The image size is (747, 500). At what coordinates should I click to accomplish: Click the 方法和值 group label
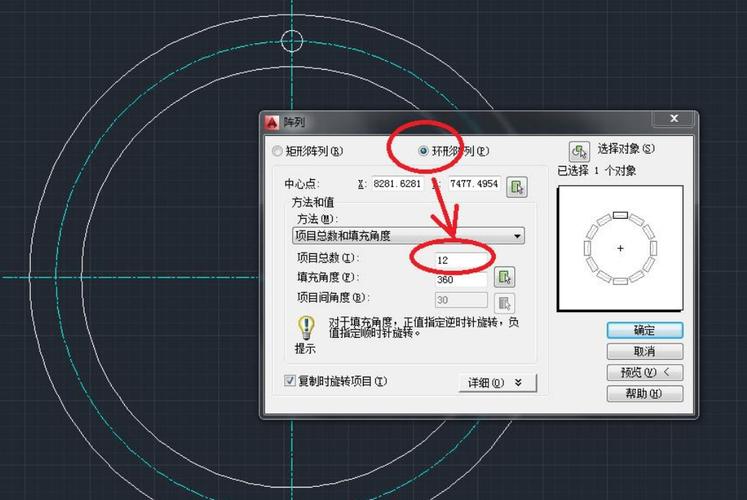(x=313, y=202)
